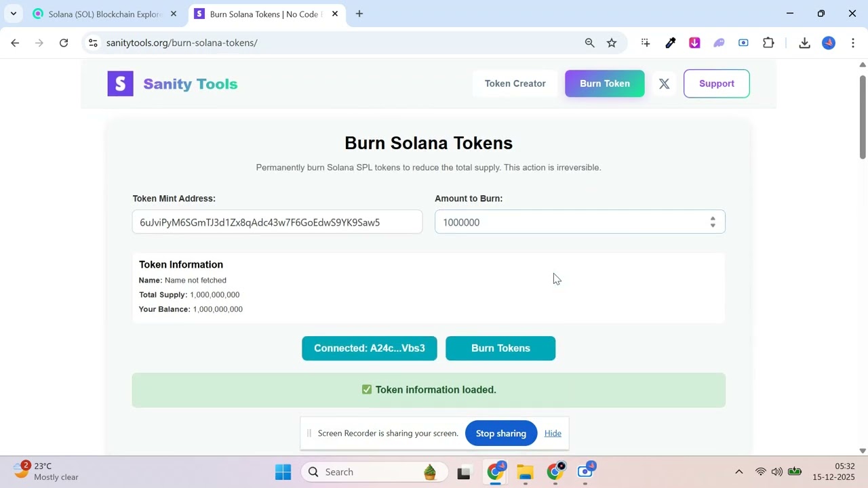Open the Extensions puzzle icon
Screen dimensions: 868x488
[x=768, y=43]
